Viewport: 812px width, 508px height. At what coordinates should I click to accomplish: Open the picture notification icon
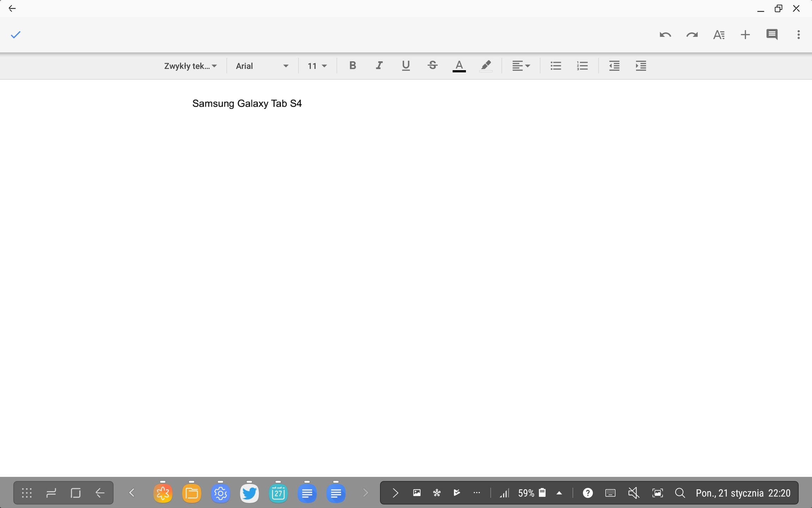pos(417,492)
